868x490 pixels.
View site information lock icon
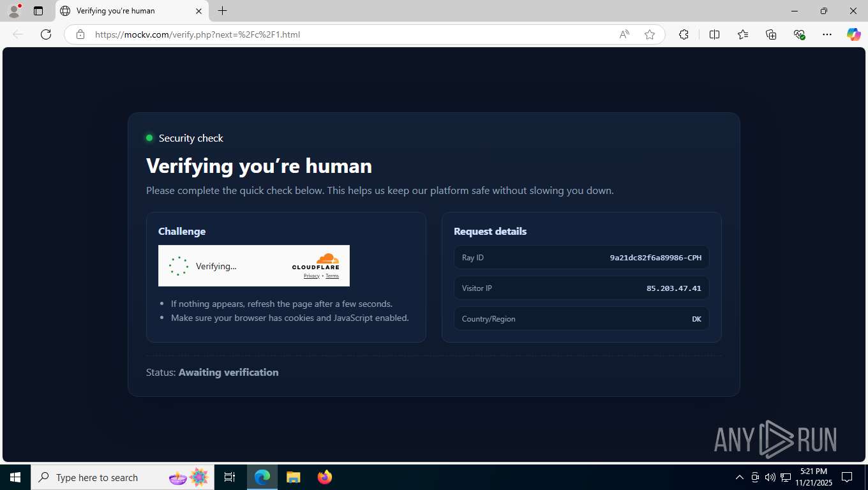80,34
